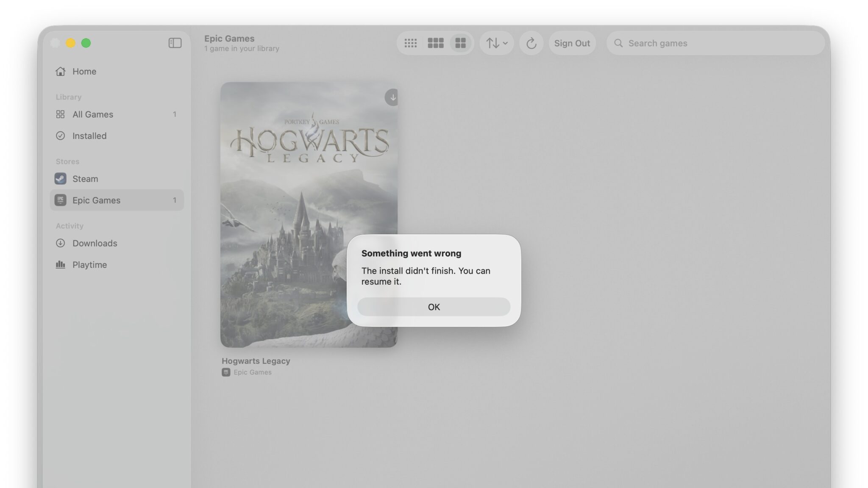Open Downloads activity page
868x488 pixels.
click(117, 243)
